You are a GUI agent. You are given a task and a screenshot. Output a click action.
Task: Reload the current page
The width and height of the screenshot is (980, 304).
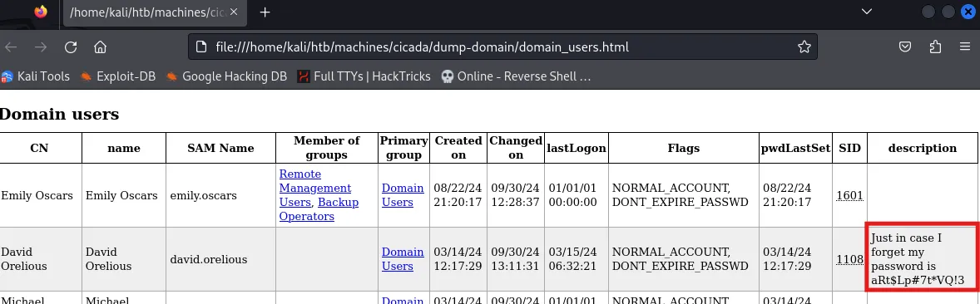pos(71,47)
